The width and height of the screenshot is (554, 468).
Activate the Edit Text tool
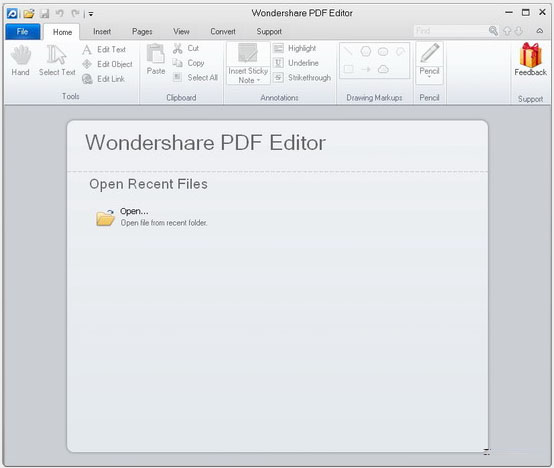[x=104, y=49]
